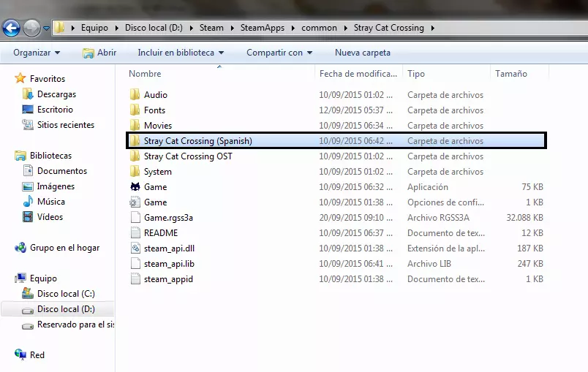Click the Audio folder icon
Viewport: 588px width, 372px height.
[135, 94]
